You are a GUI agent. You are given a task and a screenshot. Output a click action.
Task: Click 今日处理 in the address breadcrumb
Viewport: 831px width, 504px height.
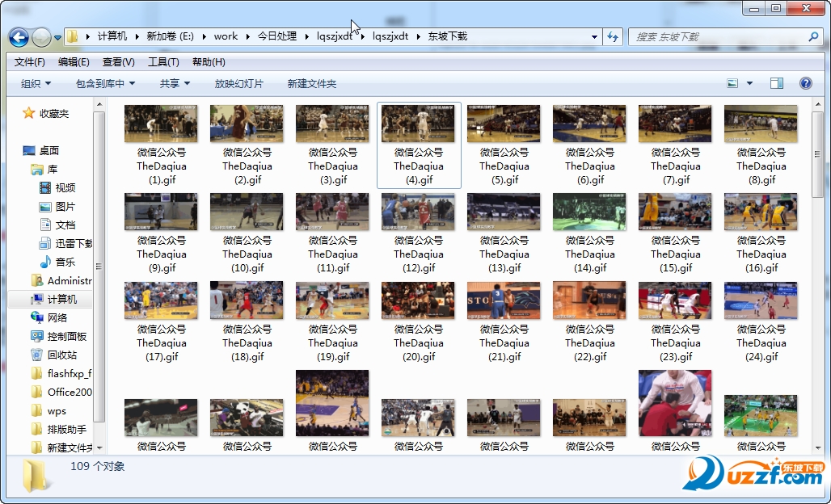tap(277, 36)
